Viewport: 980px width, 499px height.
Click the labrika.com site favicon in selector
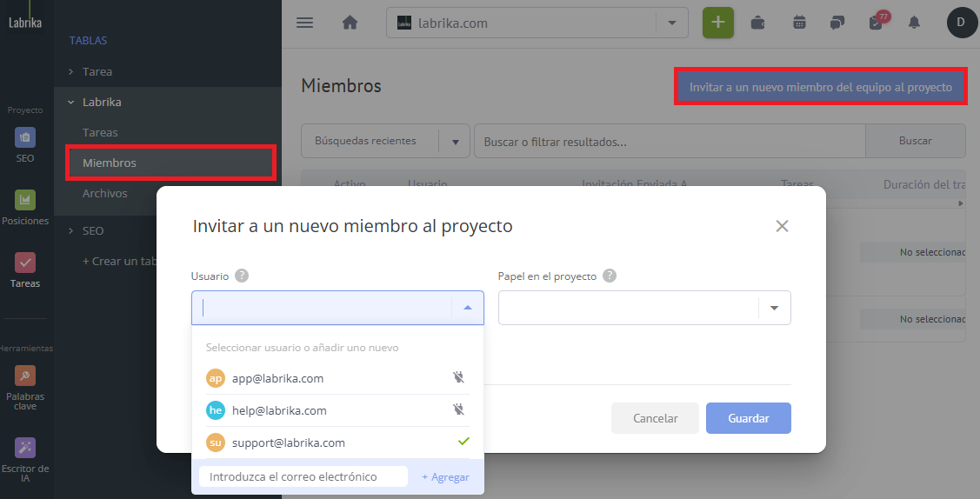click(x=404, y=23)
